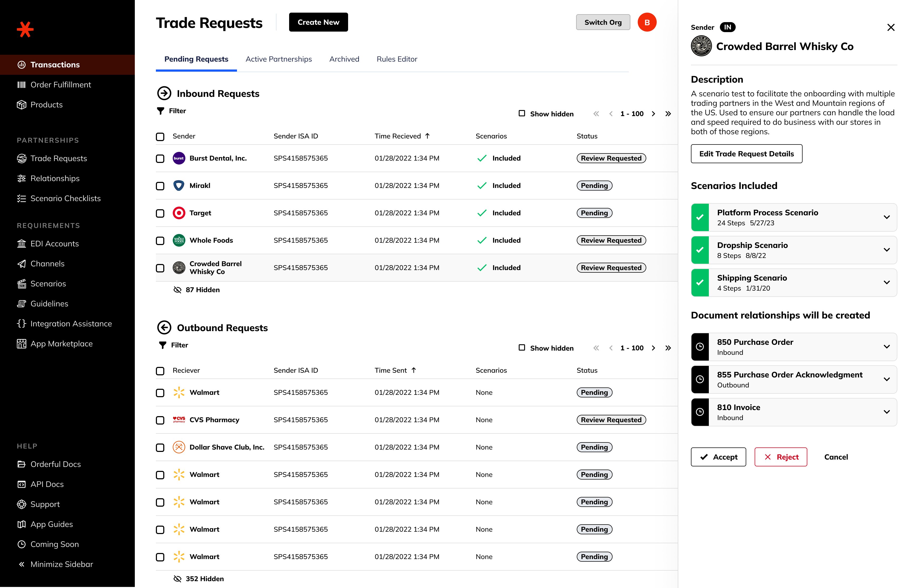The image size is (910, 588).
Task: Click the user avatar B
Action: (x=647, y=22)
